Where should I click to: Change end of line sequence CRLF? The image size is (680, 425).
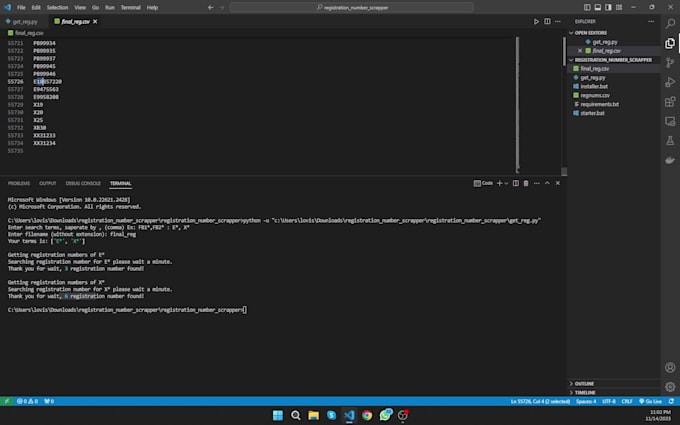point(627,401)
